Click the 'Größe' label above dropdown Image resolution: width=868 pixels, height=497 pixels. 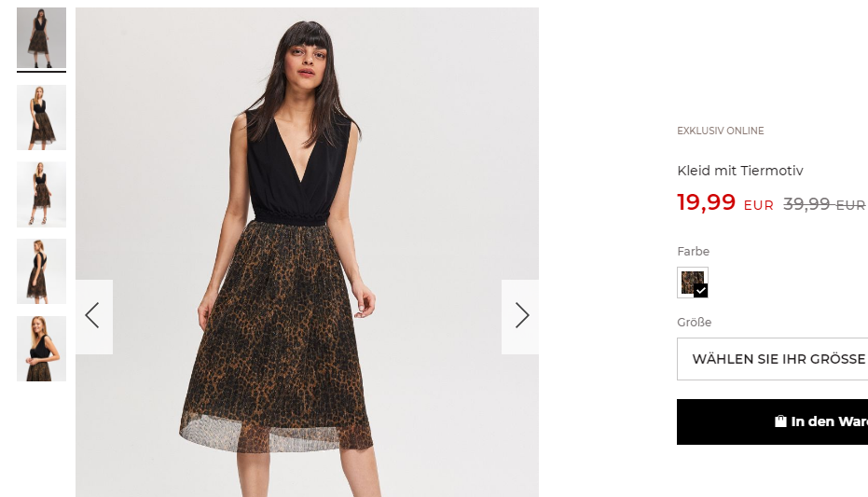pos(695,322)
